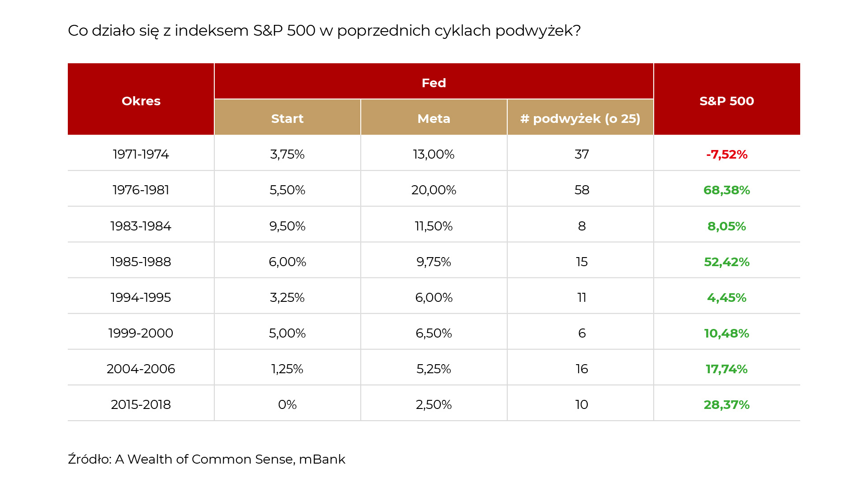
Task: Click the 3,25% Start rate cell
Action: (287, 297)
